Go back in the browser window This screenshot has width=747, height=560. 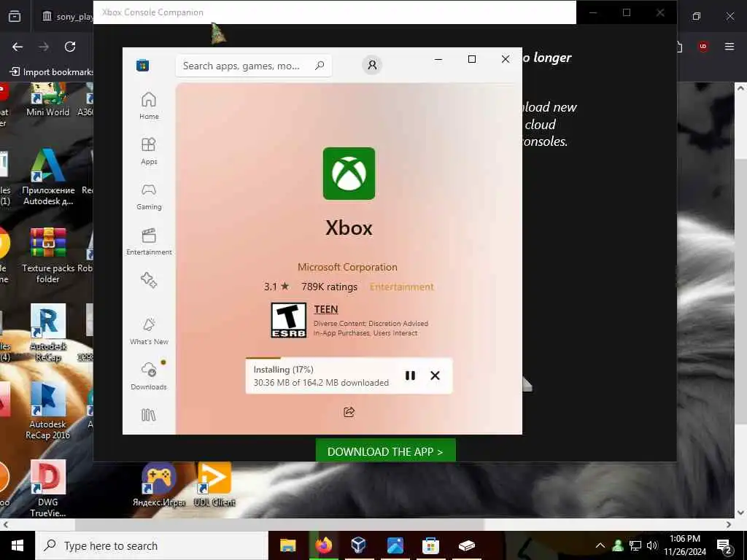point(18,47)
